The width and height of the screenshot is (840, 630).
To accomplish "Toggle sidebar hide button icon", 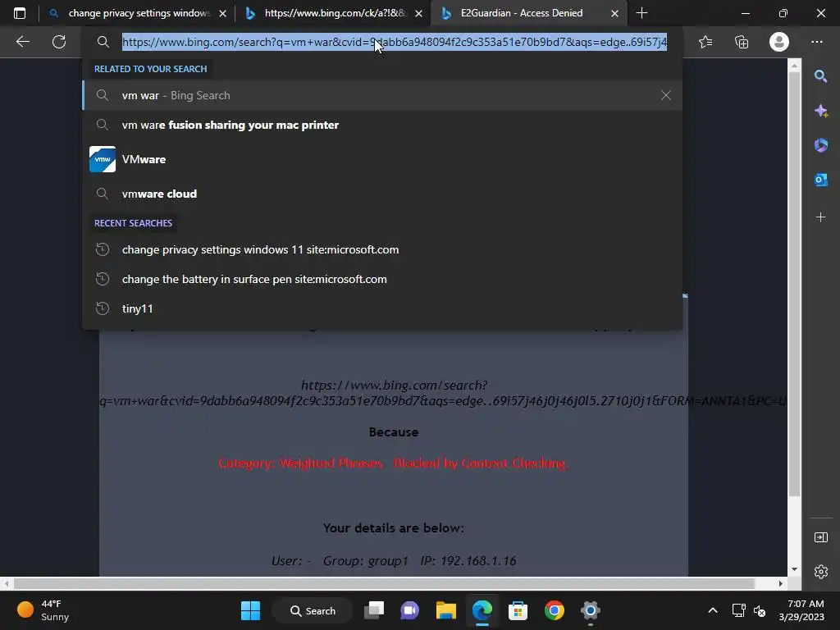I will [820, 537].
